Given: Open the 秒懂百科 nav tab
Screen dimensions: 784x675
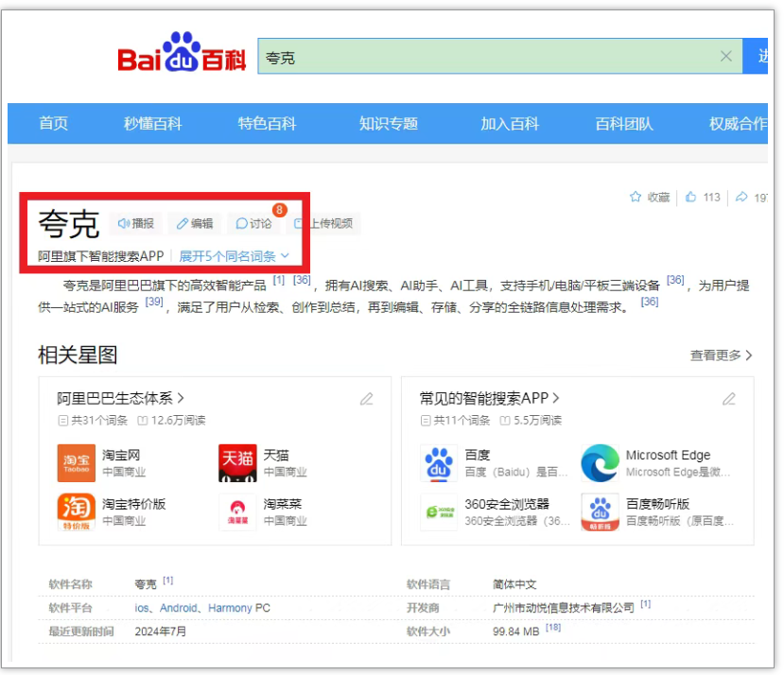Looking at the screenshot, I should [x=152, y=124].
